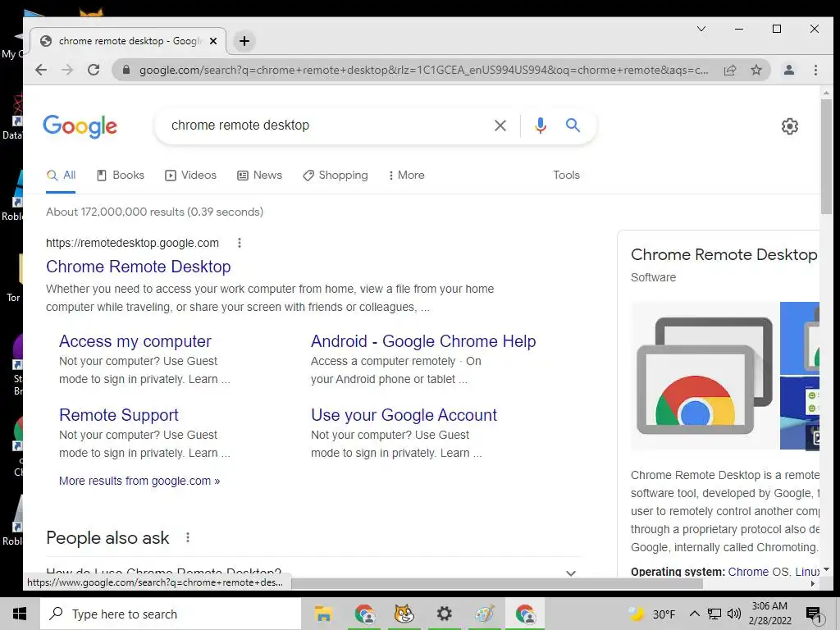Select the All results tab
This screenshot has height=630, width=840.
[61, 176]
